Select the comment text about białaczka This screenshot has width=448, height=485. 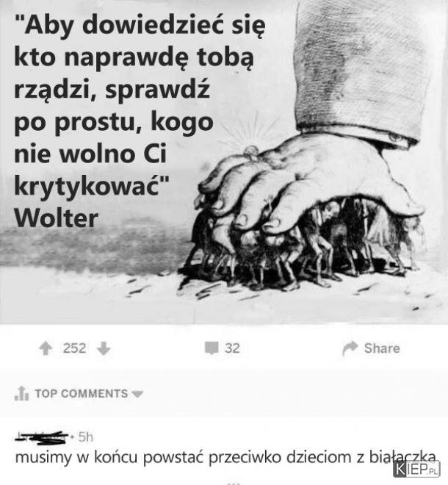pyautogui.click(x=225, y=457)
